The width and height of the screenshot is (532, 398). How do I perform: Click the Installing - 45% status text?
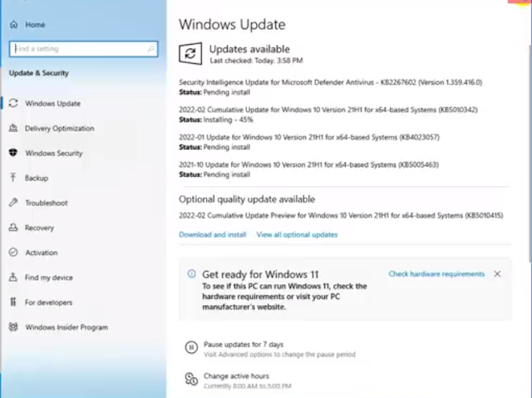coord(228,120)
